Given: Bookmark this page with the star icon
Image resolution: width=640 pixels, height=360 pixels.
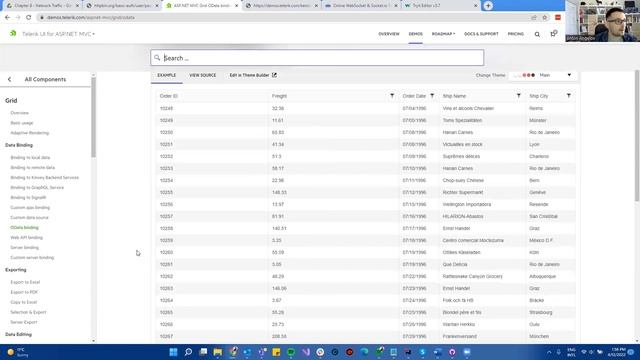Looking at the screenshot, I should click(x=544, y=18).
